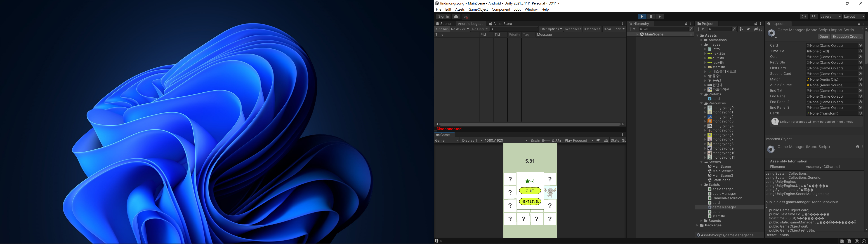Screen dimensions: 868x244
Task: Expand the Sounds folder
Action: coord(702,221)
